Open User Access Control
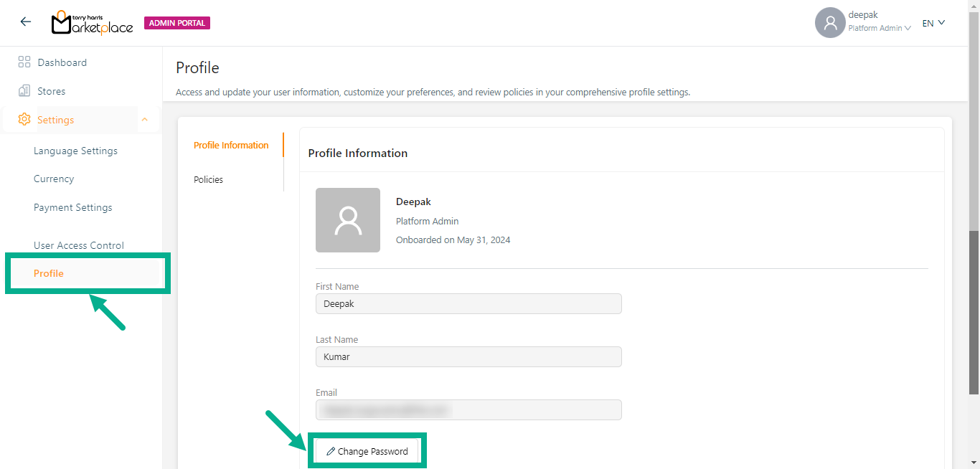This screenshot has width=980, height=469. (79, 245)
